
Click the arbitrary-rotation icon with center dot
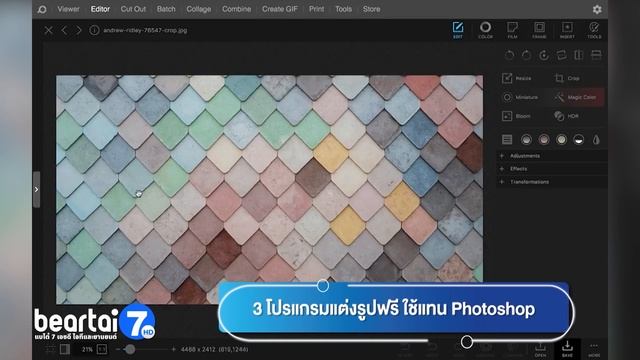(544, 55)
